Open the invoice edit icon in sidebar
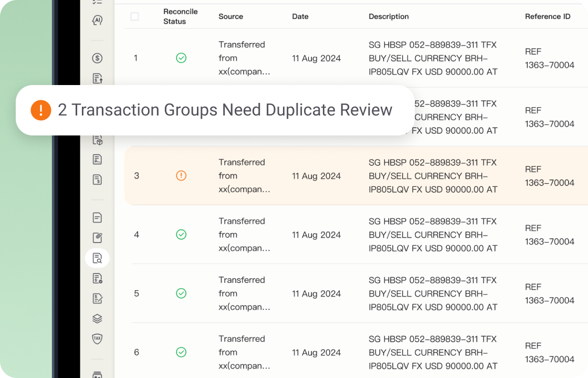The image size is (588, 378). pos(97,298)
